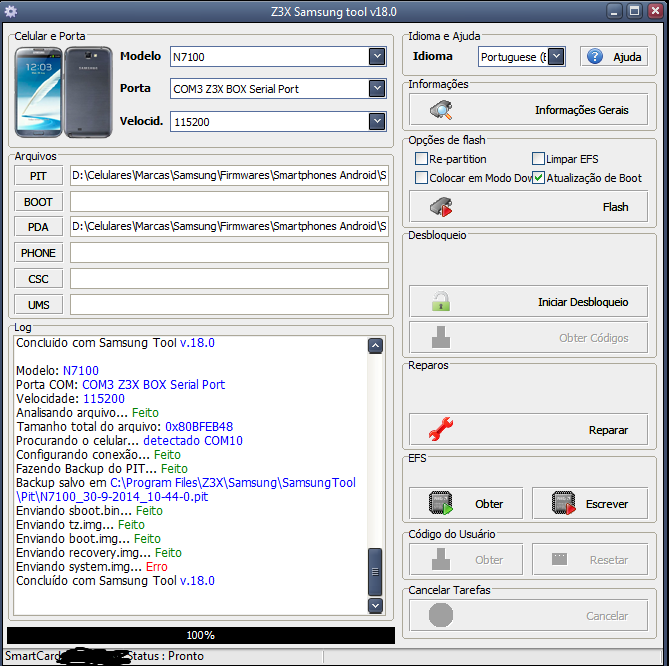Image resolution: width=669 pixels, height=666 pixels.
Task: Enable the Re-partition checkbox
Action: (421, 159)
